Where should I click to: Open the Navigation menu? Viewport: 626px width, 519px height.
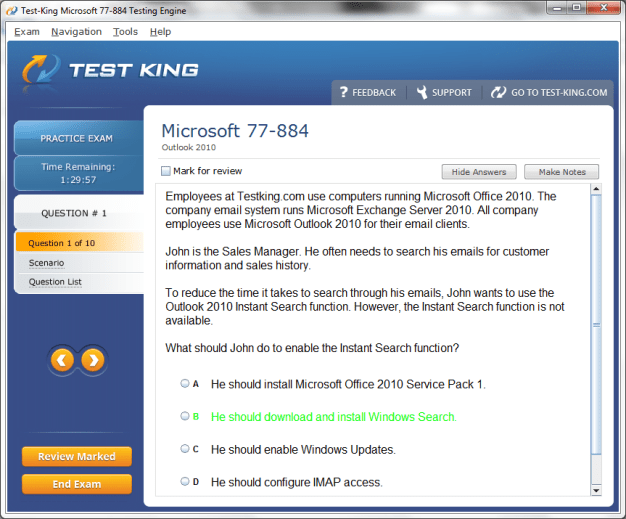point(76,32)
